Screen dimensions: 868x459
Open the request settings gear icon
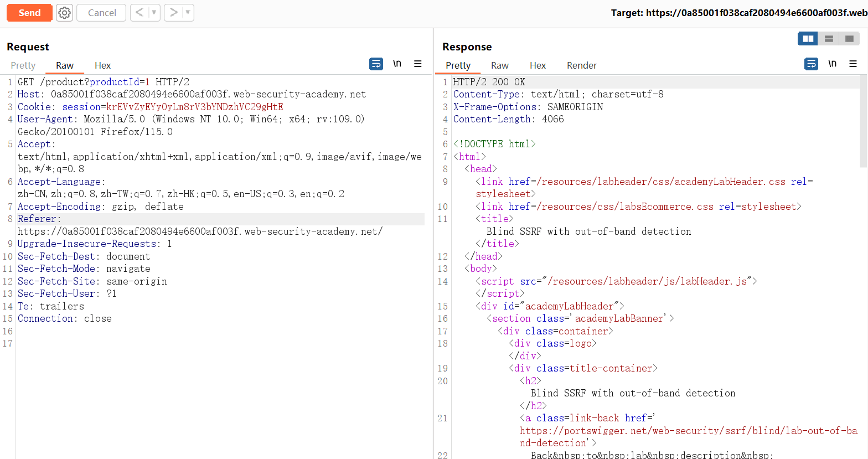tap(64, 13)
